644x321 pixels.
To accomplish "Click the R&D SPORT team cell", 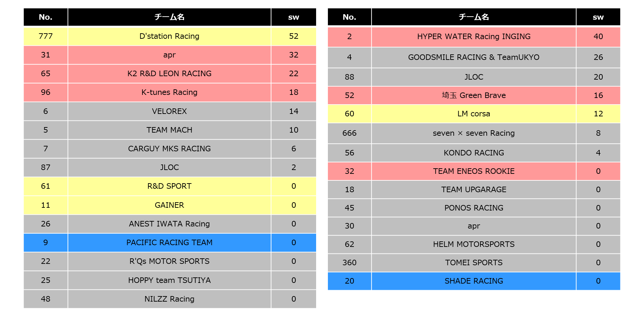I will click(169, 186).
